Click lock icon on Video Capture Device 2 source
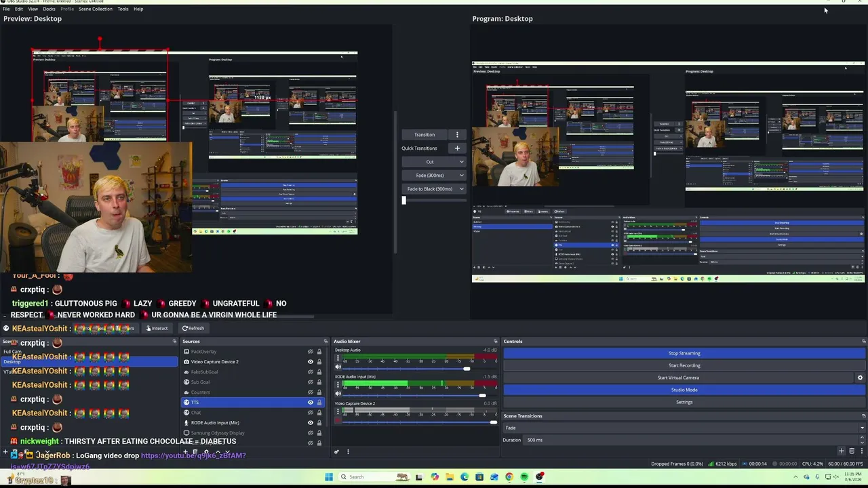The height and width of the screenshot is (488, 868). coord(319,362)
